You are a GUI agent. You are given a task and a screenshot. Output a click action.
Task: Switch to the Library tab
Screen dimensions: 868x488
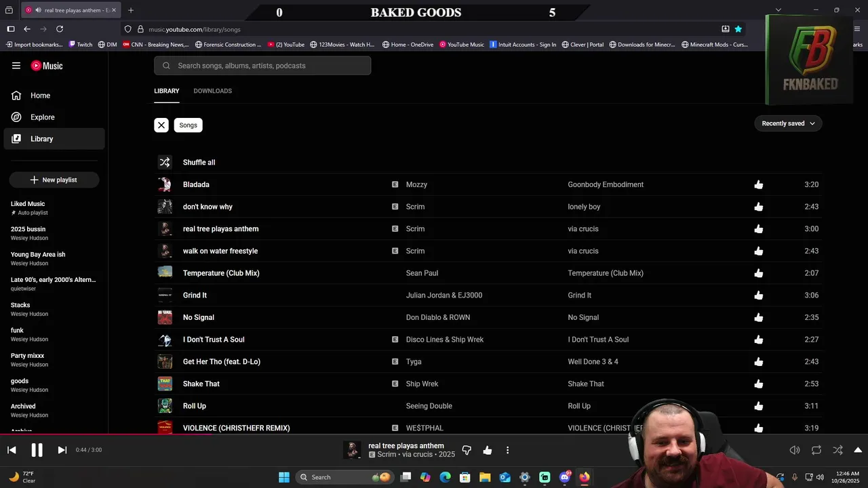pyautogui.click(x=167, y=91)
